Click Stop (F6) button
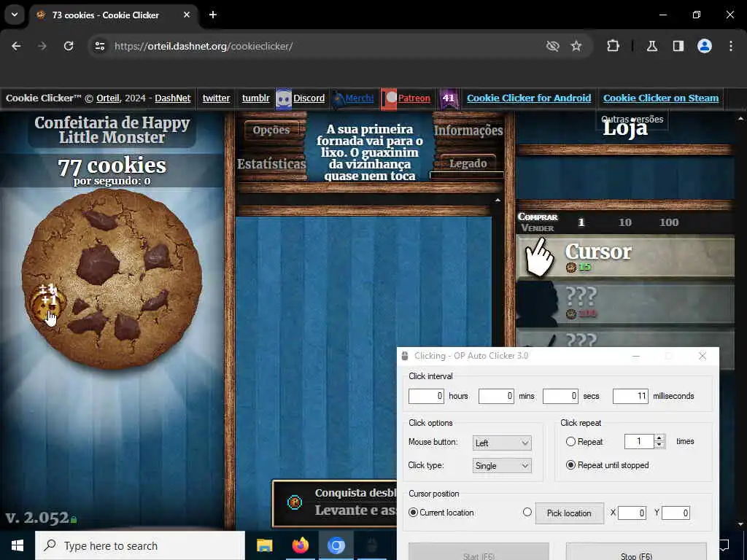The width and height of the screenshot is (747, 560). [636, 552]
